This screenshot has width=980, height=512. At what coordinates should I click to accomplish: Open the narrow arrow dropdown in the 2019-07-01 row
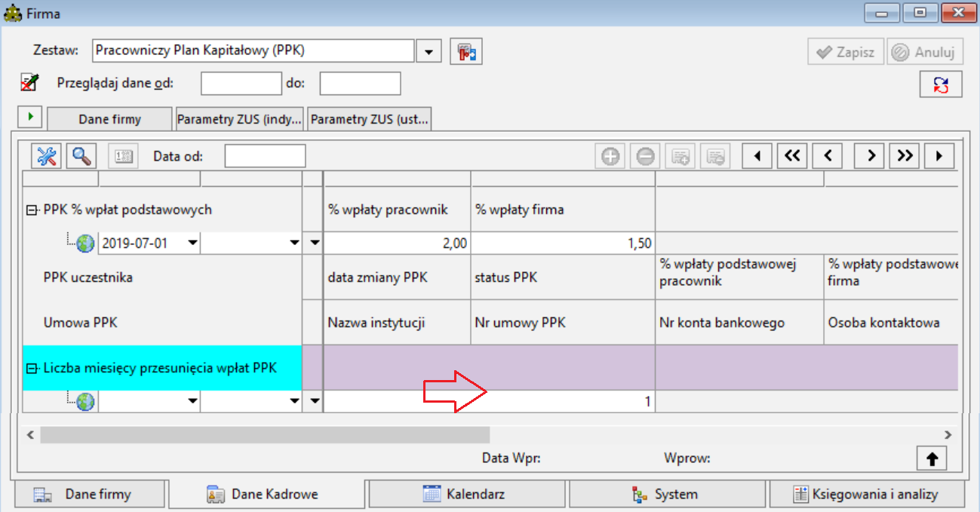click(315, 243)
